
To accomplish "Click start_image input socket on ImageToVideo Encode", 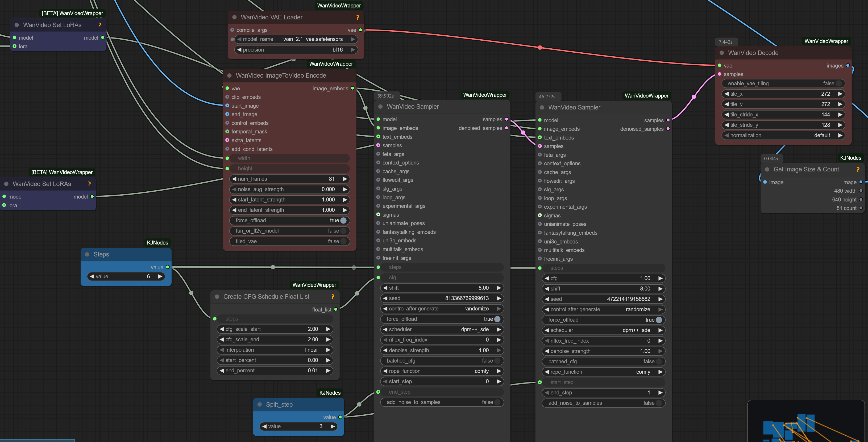I will tap(227, 105).
